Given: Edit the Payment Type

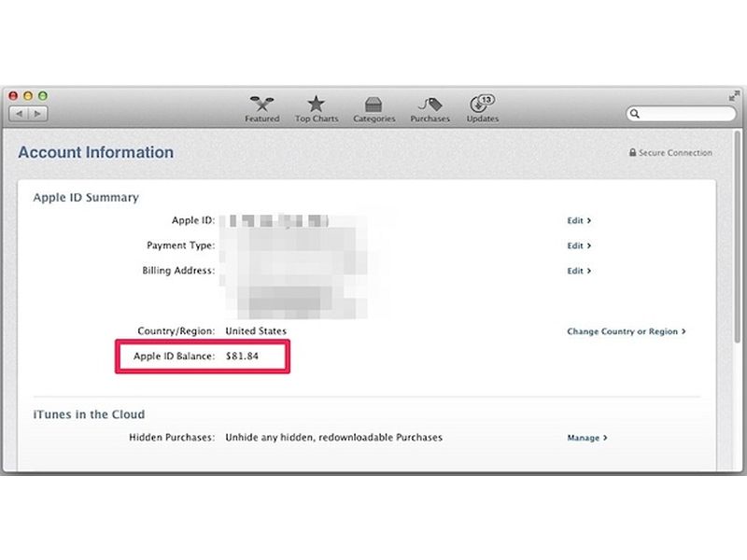Looking at the screenshot, I should coord(579,245).
